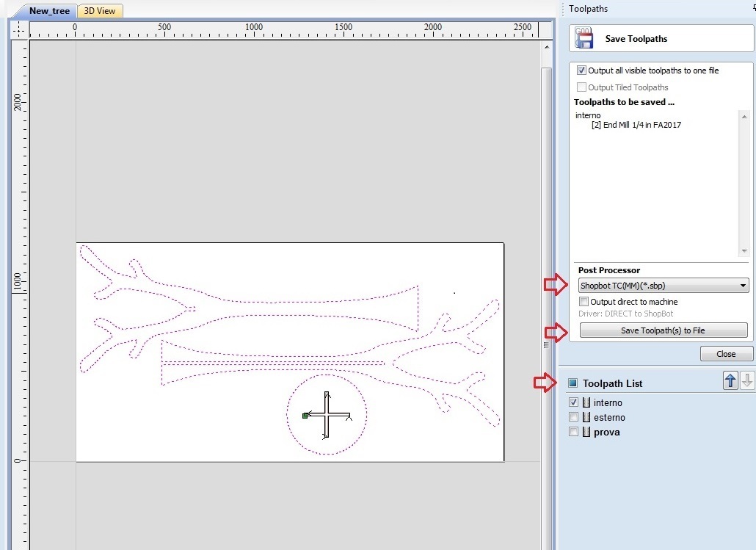Click the Toolpath List heading
756x550 pixels.
point(612,383)
